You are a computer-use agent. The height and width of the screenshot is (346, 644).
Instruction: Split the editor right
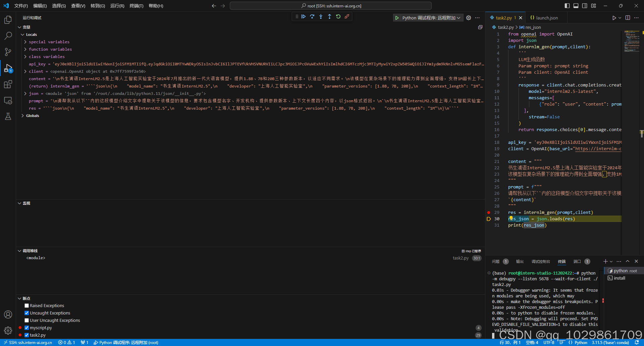coord(628,18)
